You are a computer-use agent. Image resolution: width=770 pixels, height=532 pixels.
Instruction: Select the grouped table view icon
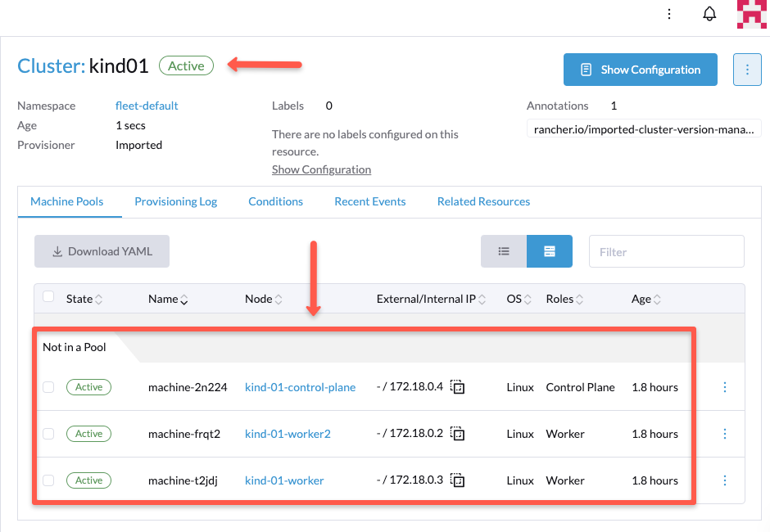click(549, 251)
